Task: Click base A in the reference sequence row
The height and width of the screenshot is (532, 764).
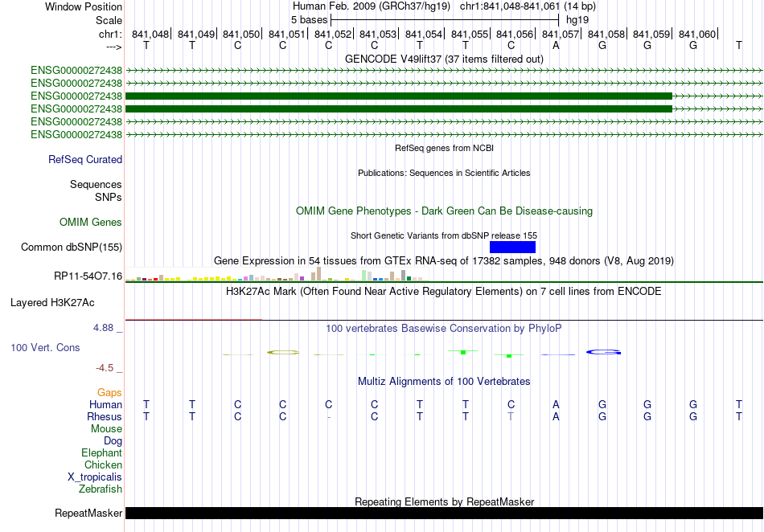Action: [x=556, y=46]
